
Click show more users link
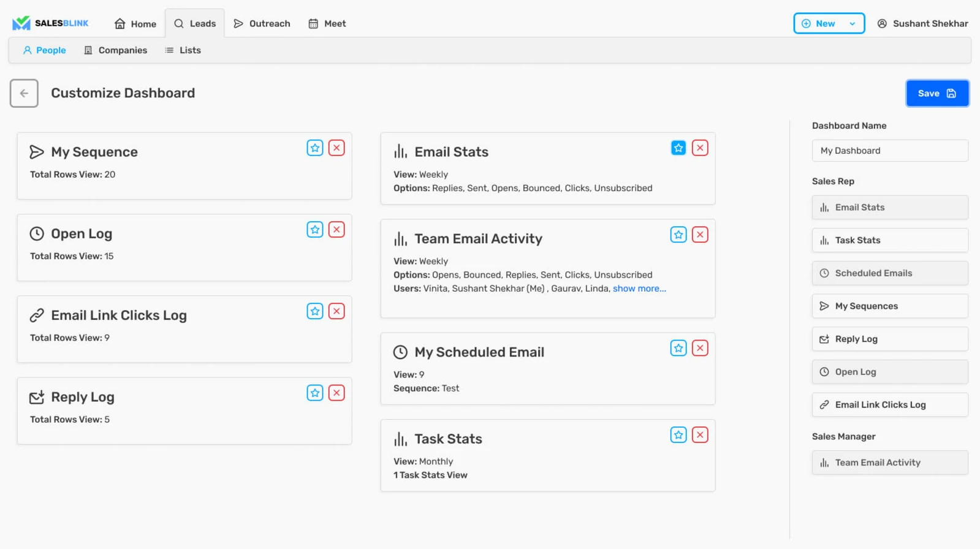[639, 289]
